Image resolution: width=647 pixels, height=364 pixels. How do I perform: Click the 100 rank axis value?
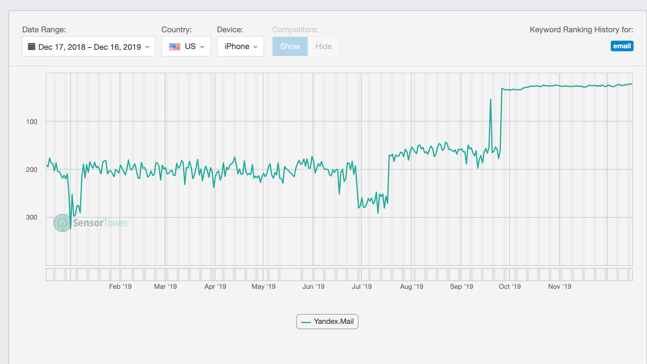31,122
